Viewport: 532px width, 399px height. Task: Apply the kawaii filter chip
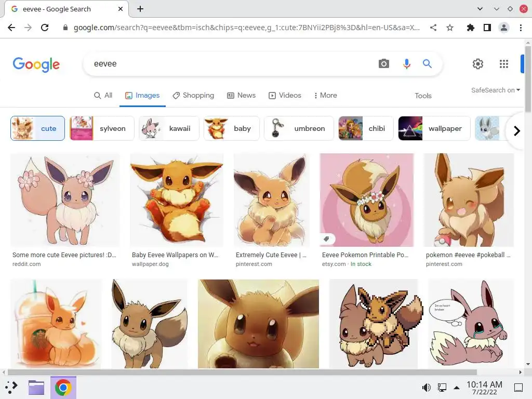point(169,128)
